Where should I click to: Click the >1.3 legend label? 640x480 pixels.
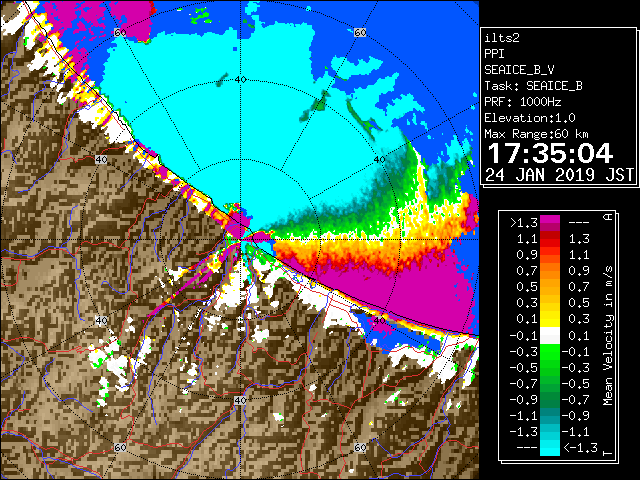[524, 222]
